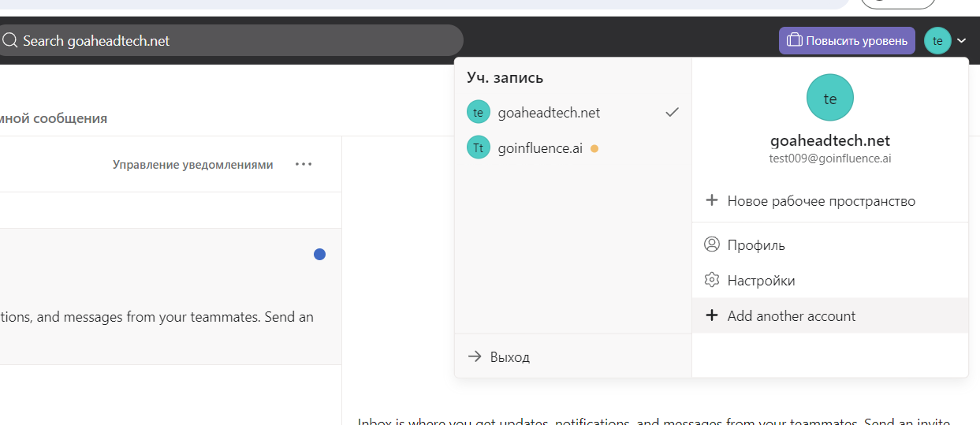Create Новое рабочее пространство
Viewport: 980px width, 425px height.
click(x=821, y=201)
